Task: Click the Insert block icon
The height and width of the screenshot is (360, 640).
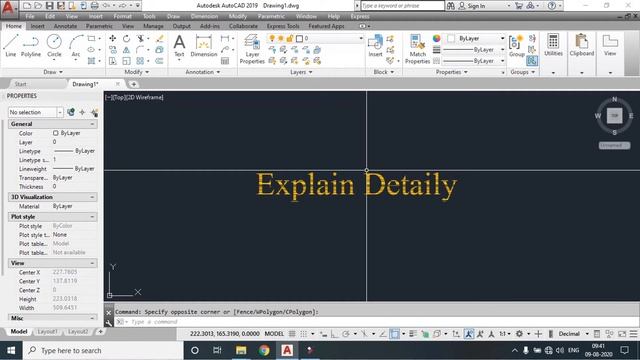Action: (x=375, y=45)
